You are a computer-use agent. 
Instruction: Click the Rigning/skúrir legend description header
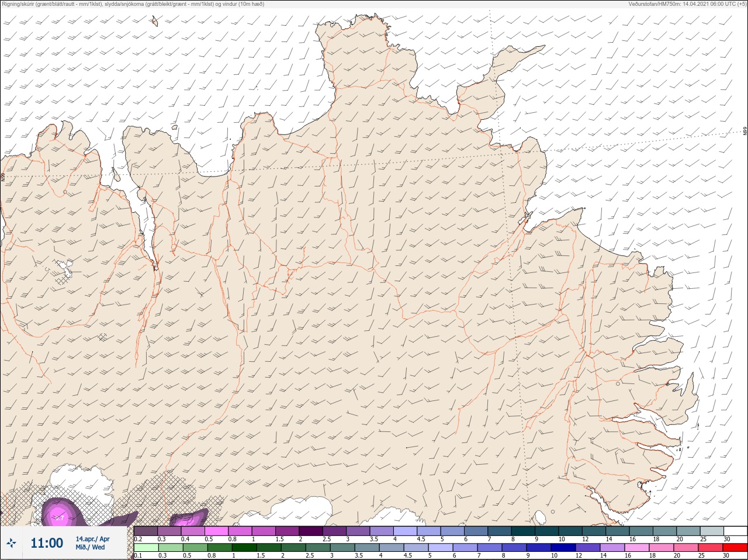(x=133, y=4)
